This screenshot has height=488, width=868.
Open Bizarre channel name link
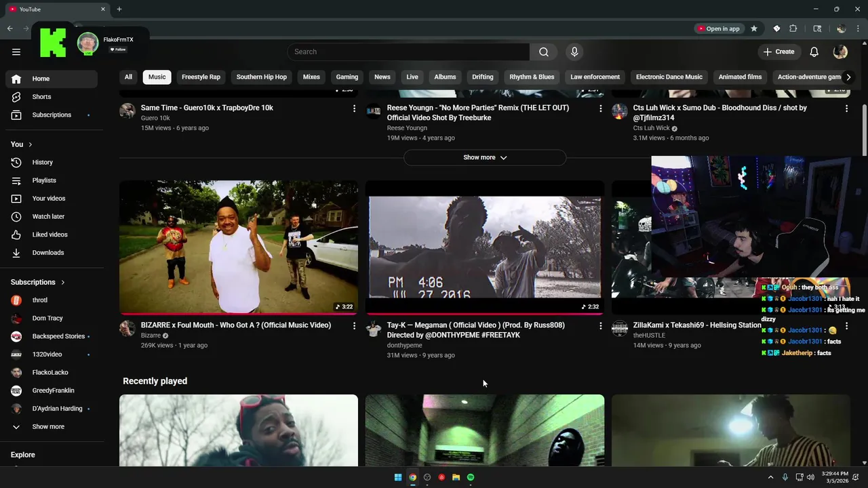tap(151, 335)
